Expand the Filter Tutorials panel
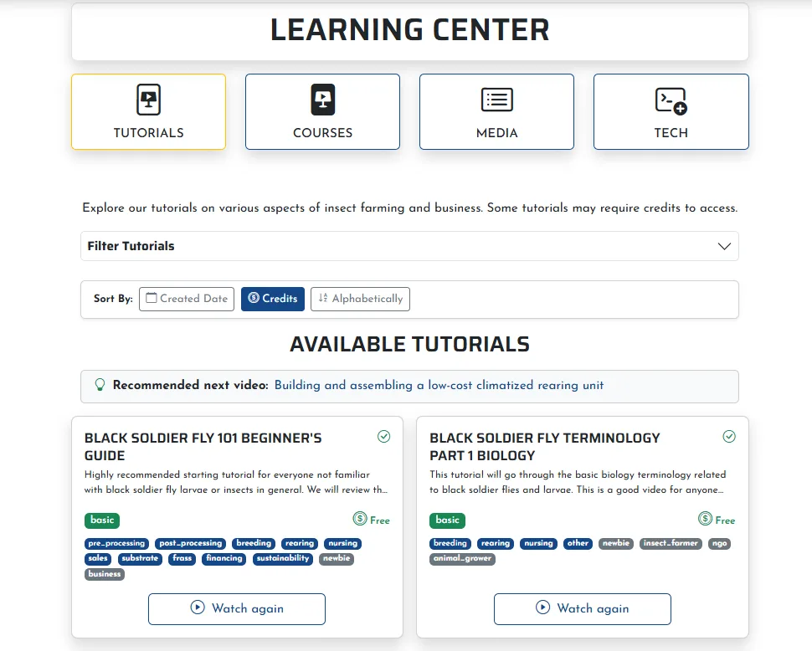Viewport: 812px width, 651px height. (x=409, y=246)
